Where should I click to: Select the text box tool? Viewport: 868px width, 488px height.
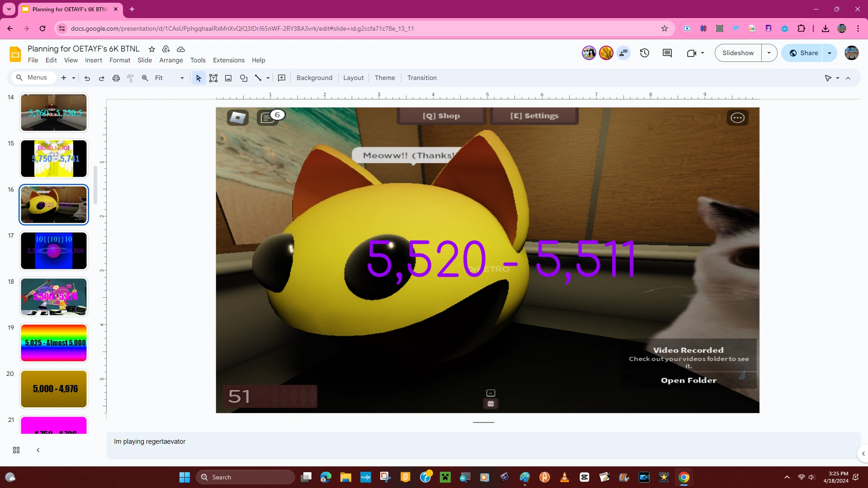[213, 78]
